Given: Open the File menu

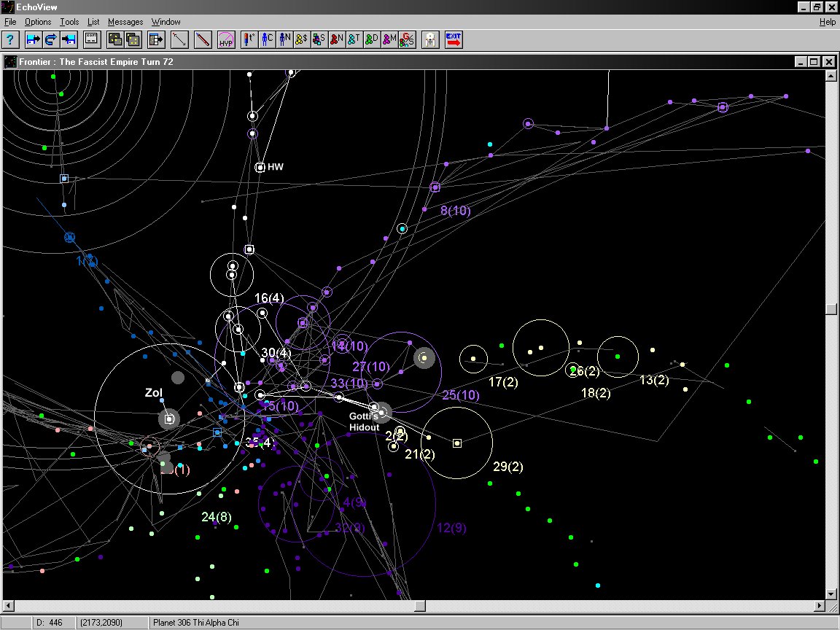Looking at the screenshot, I should pyautogui.click(x=10, y=22).
